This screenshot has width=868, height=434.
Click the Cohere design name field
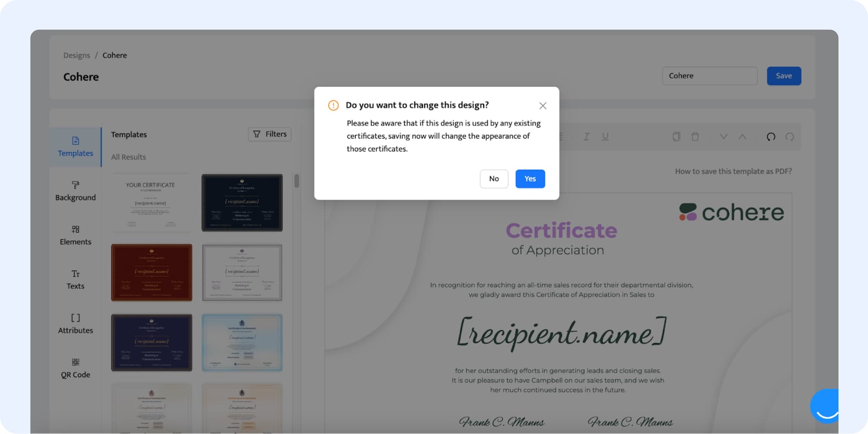[709, 76]
